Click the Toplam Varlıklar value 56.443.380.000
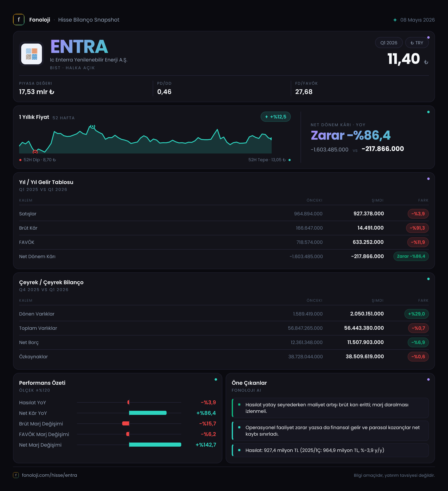This screenshot has width=448, height=491. click(x=364, y=328)
